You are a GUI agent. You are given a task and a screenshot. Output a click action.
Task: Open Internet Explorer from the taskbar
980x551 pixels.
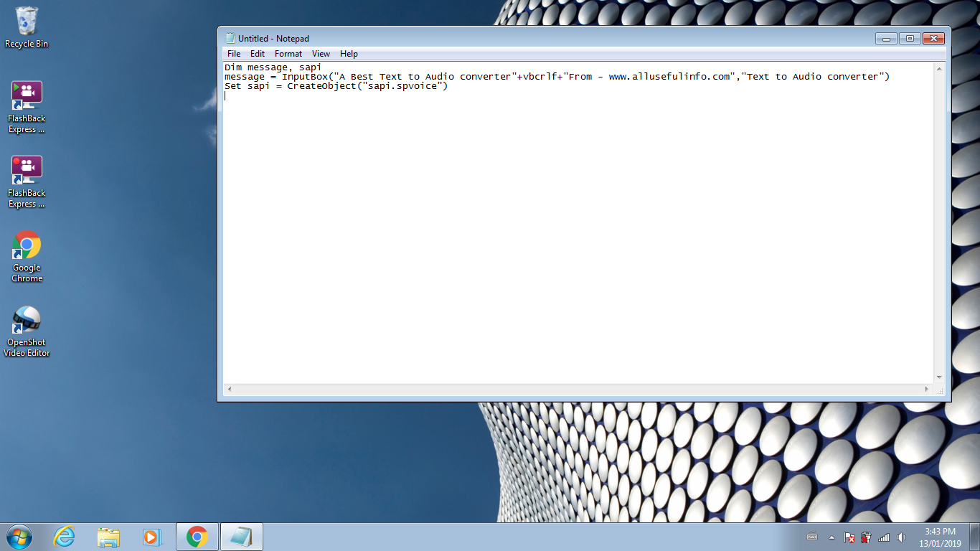pos(63,536)
